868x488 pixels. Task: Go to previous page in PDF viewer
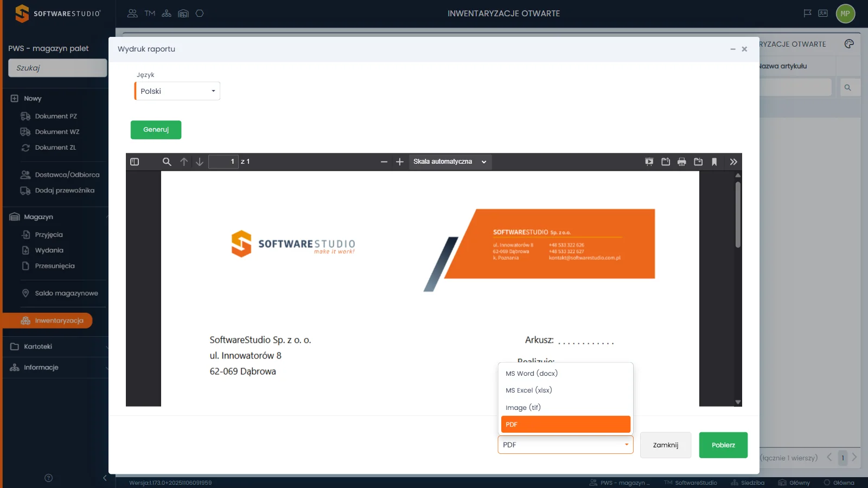click(x=184, y=162)
